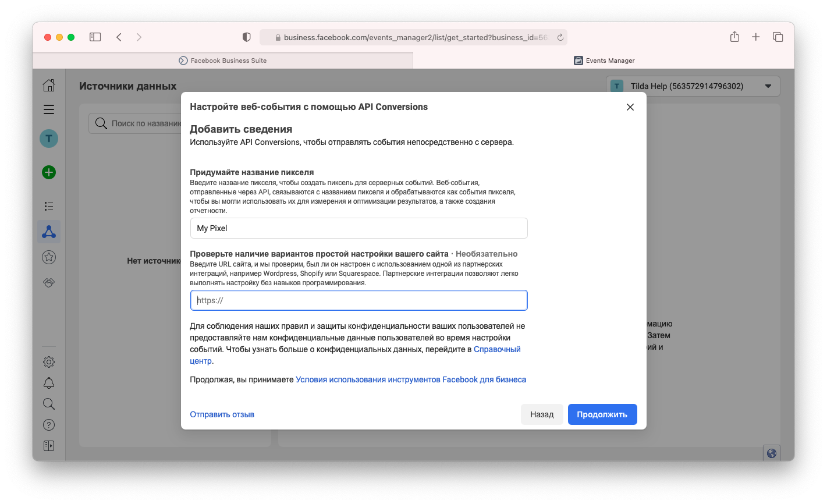Switch to Facebook Business Suite tab

(223, 61)
